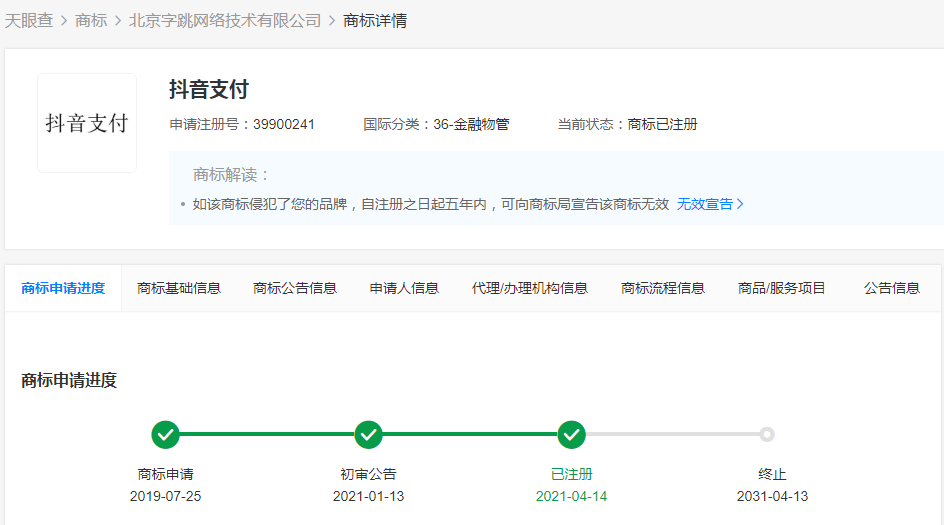The width and height of the screenshot is (944, 525).
Task: Open the 申请人信息 tab
Action: click(404, 288)
